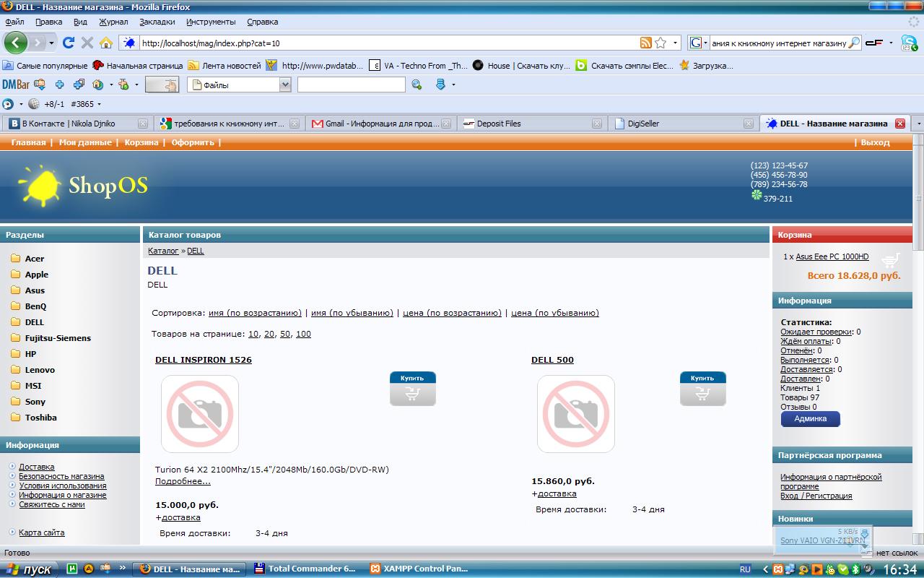This screenshot has height=578, width=924.
Task: Open Total Commander from the taskbar
Action: pos(305,569)
